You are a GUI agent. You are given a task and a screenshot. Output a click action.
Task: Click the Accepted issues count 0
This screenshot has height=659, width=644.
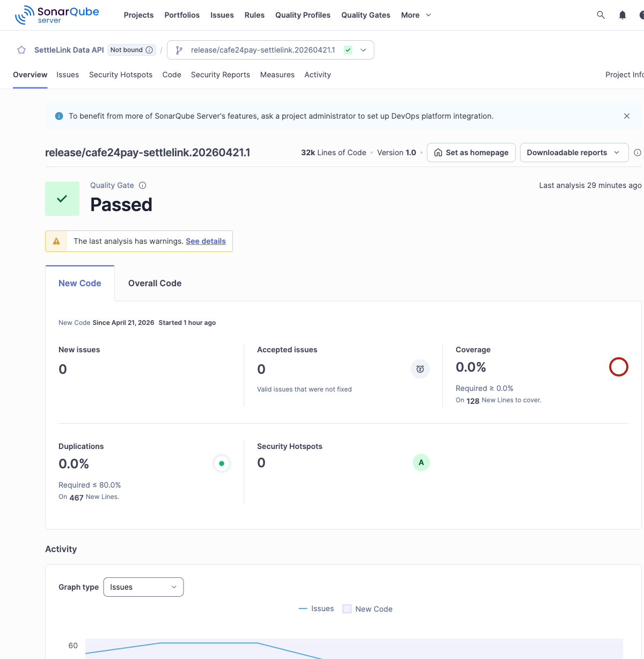[261, 369]
